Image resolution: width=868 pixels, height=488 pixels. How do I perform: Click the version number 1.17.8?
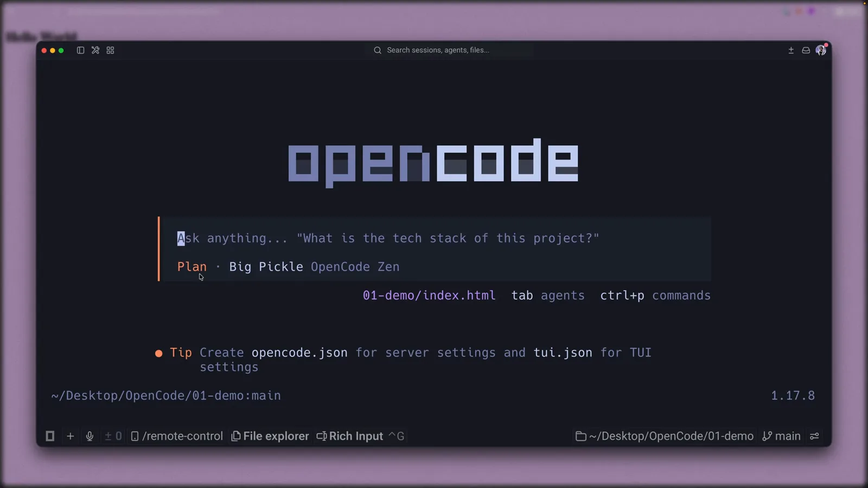[x=793, y=396]
